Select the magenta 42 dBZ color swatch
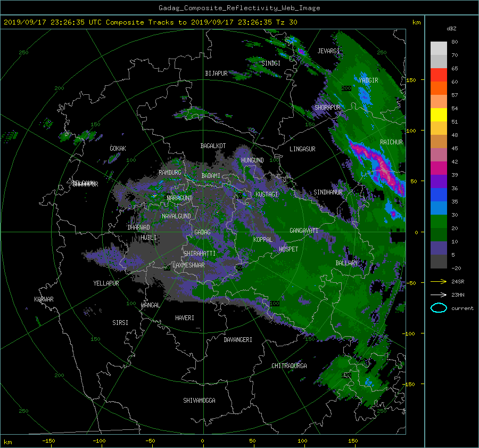 (439, 168)
